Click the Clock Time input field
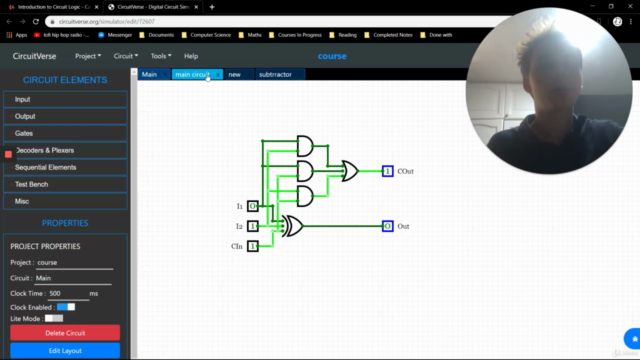The width and height of the screenshot is (640, 360). coord(68,293)
